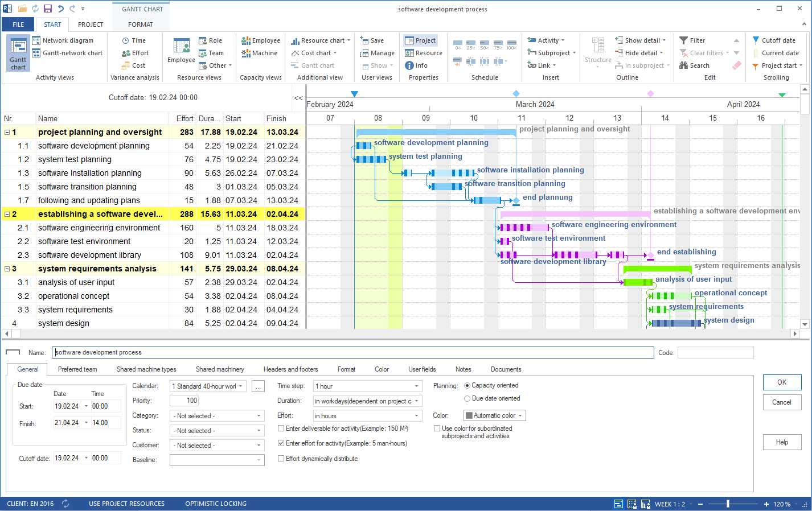This screenshot has height=511, width=812.
Task: Open the Gantt-network chart view
Action: tap(68, 53)
